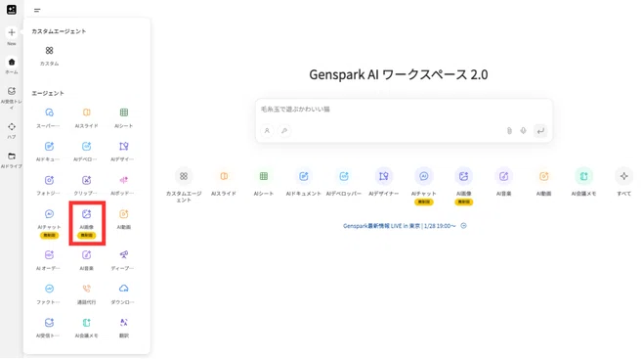Click the カスタムエージェント section heading

(x=59, y=31)
